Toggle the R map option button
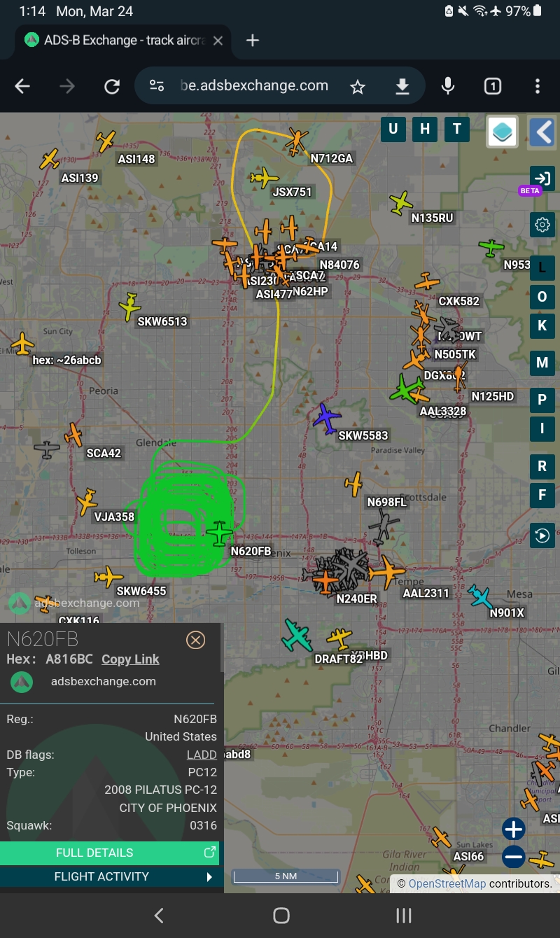560x938 pixels. tap(542, 466)
